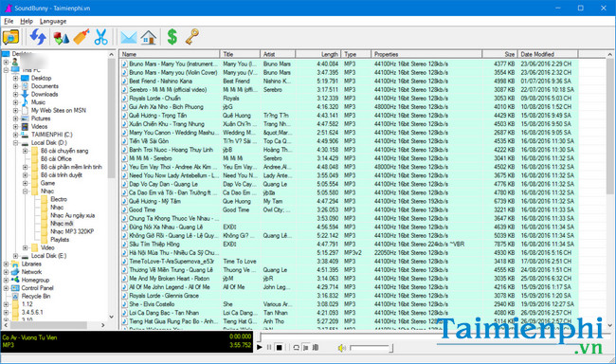
Task: Click the orange glue bottle icon
Action: click(82, 37)
